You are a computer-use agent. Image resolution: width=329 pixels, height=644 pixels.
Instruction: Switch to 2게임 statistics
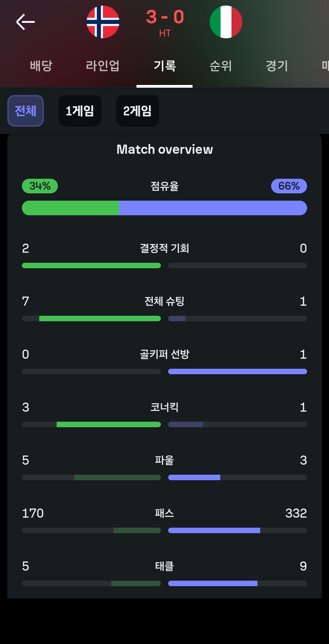[x=137, y=111]
